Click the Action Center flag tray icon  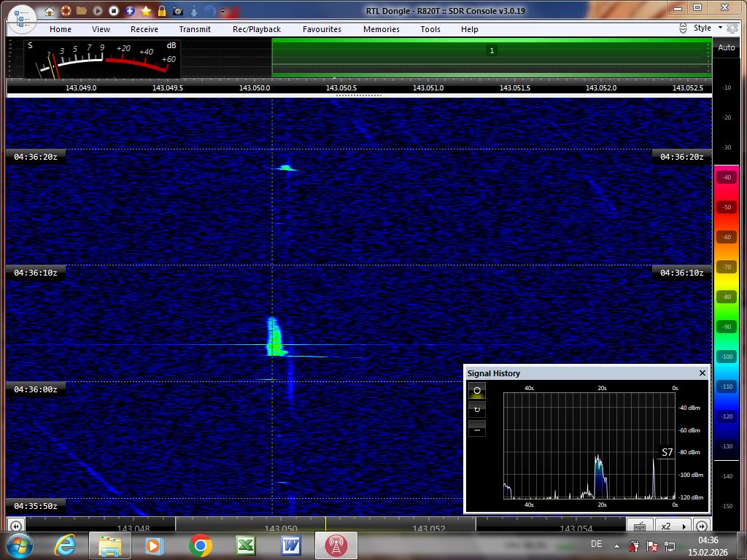[651, 546]
